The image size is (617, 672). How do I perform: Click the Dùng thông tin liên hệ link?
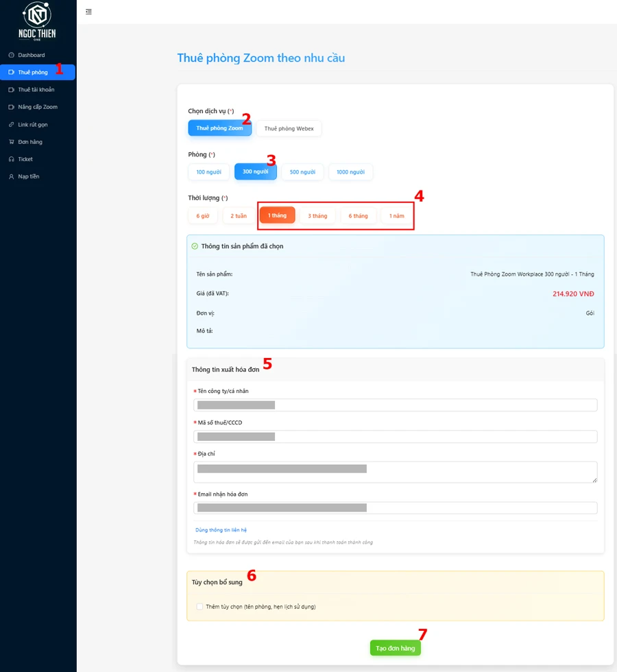coord(221,530)
